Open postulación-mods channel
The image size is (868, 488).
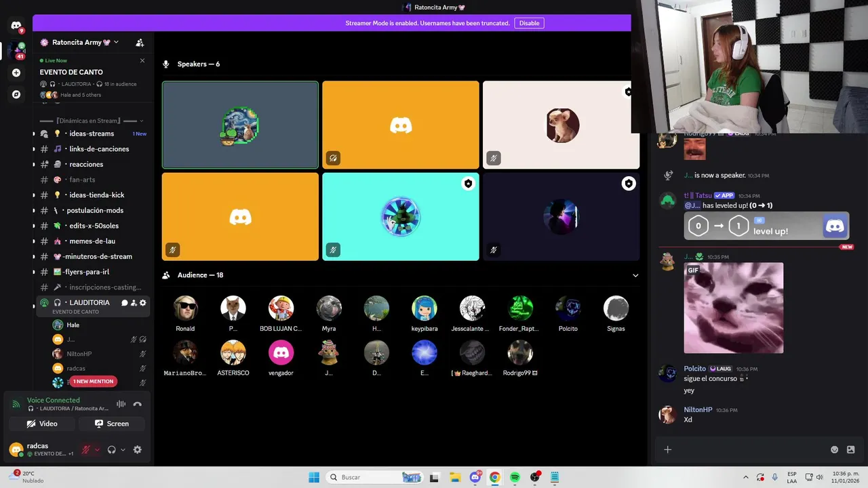click(x=92, y=210)
